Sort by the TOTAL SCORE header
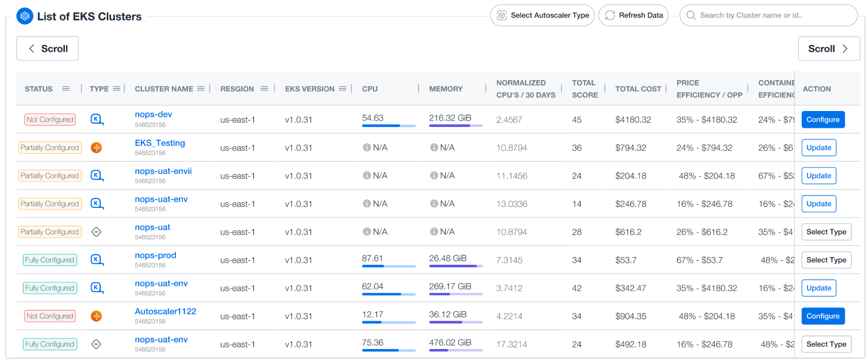The image size is (868, 363). 585,89
